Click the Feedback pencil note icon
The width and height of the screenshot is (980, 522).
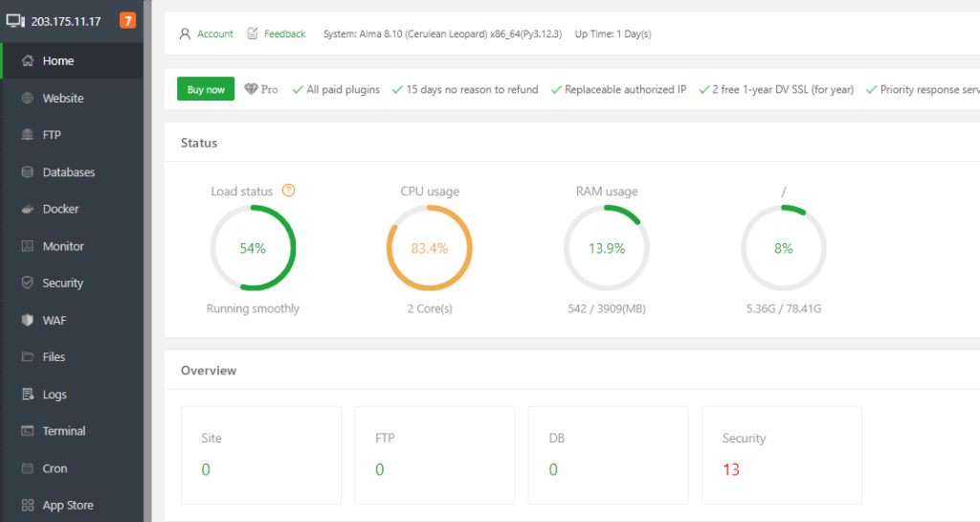(x=253, y=34)
